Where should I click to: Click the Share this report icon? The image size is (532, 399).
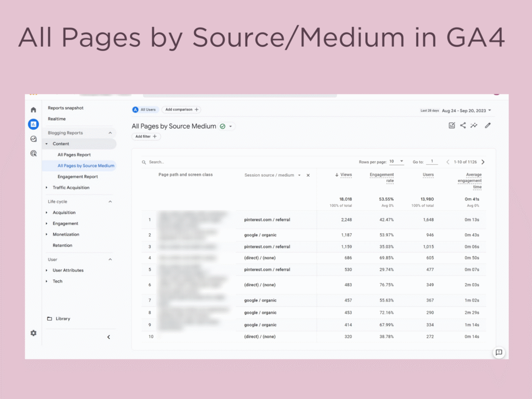tap(463, 126)
